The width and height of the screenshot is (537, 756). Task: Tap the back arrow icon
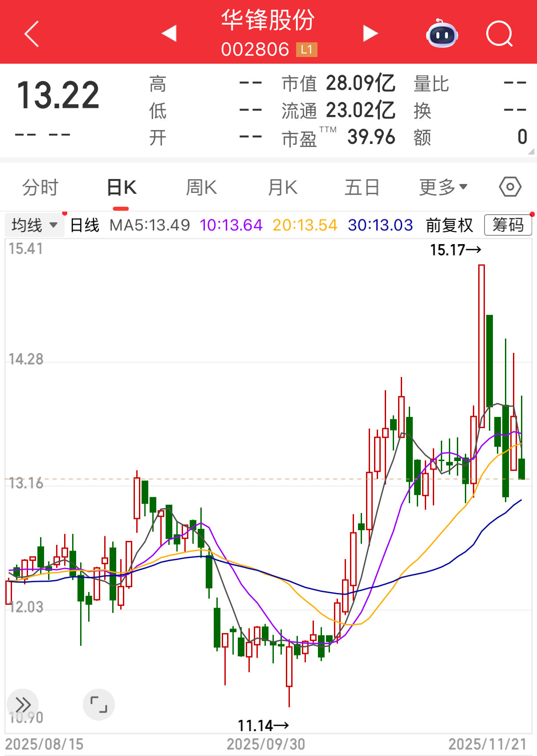coord(32,34)
